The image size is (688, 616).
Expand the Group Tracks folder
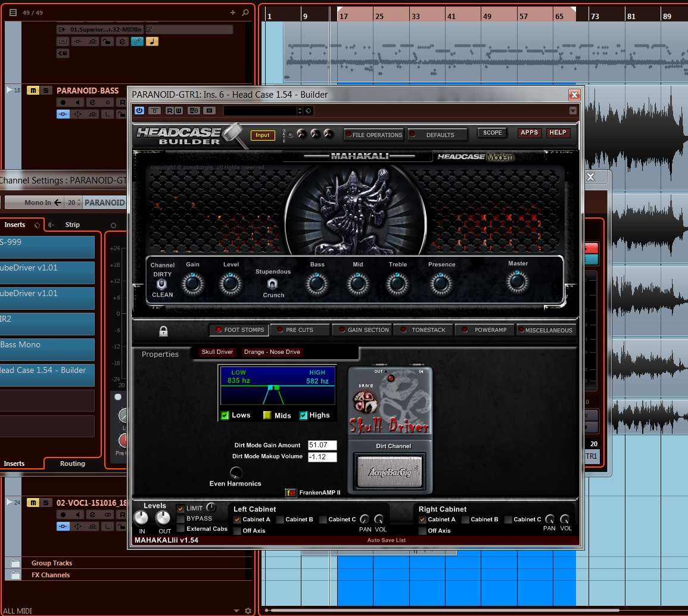click(14, 563)
